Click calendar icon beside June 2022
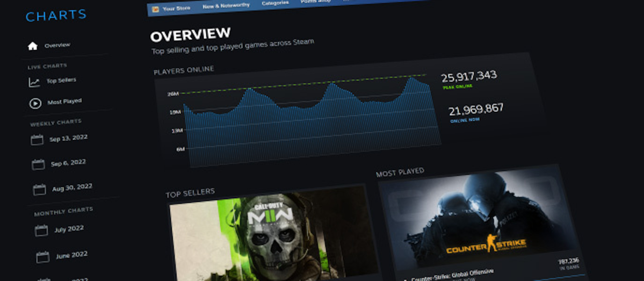This screenshot has height=281, width=644. tap(43, 257)
